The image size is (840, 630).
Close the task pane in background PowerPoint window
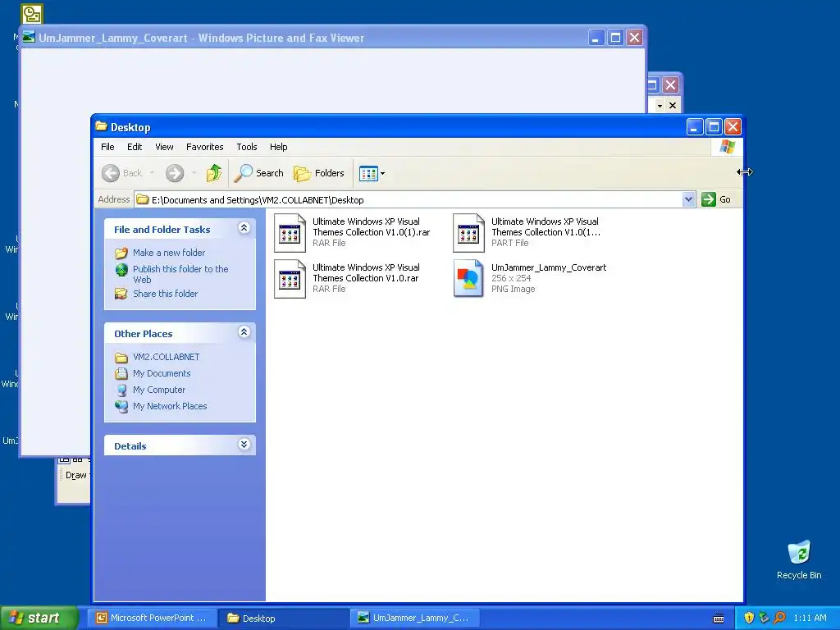coord(673,106)
